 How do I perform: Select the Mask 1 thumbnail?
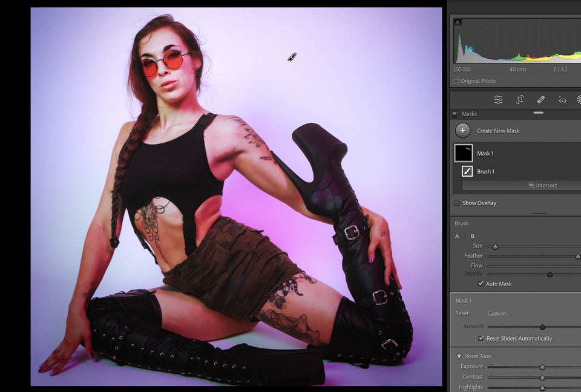tap(464, 153)
